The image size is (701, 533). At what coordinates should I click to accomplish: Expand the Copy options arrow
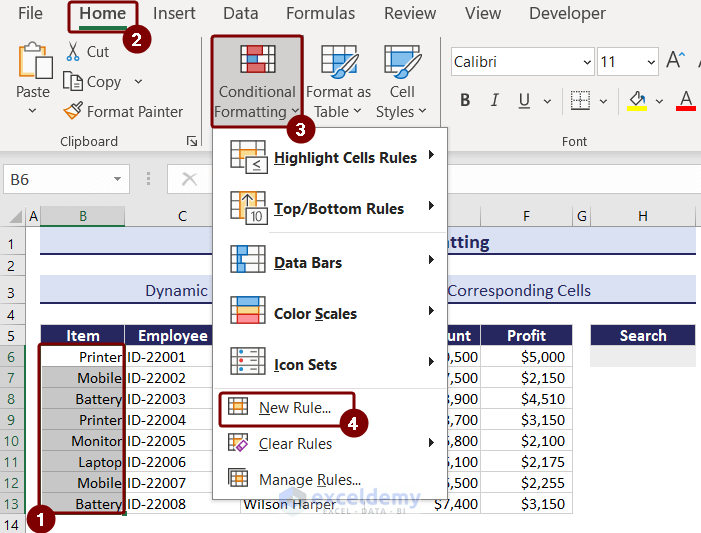(138, 81)
